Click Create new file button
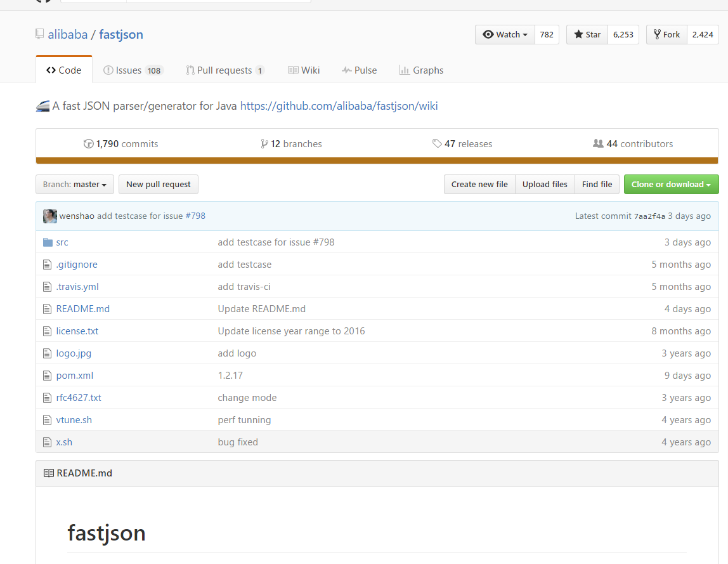Image resolution: width=728 pixels, height=564 pixels. (x=479, y=185)
